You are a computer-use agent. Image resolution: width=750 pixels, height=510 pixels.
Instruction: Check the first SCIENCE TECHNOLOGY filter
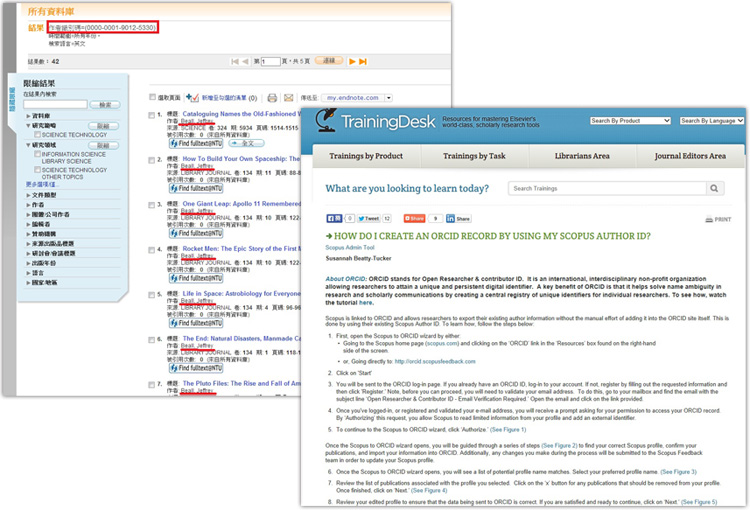click(x=37, y=135)
